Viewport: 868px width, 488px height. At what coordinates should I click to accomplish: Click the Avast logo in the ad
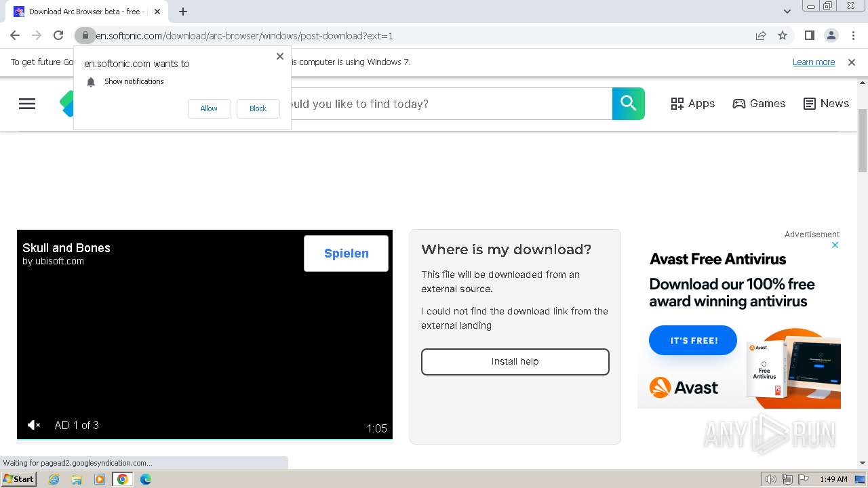click(x=684, y=388)
